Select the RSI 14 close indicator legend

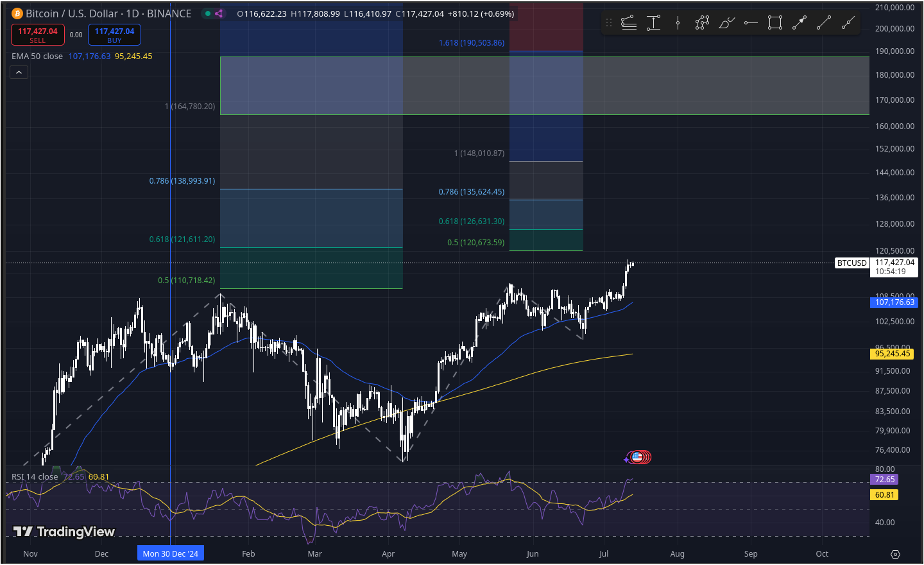click(35, 477)
